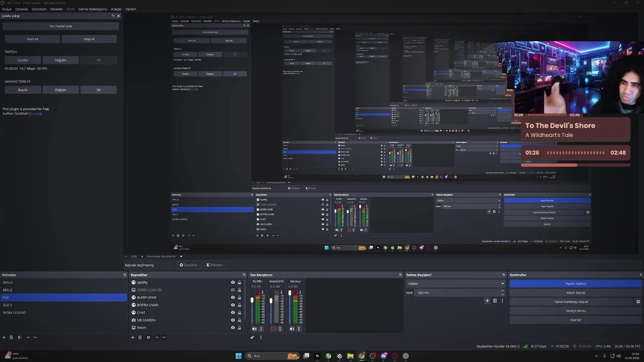Screen dimensions: 644x362
Task: Open Windows Start menu
Action: pyautogui.click(x=238, y=356)
